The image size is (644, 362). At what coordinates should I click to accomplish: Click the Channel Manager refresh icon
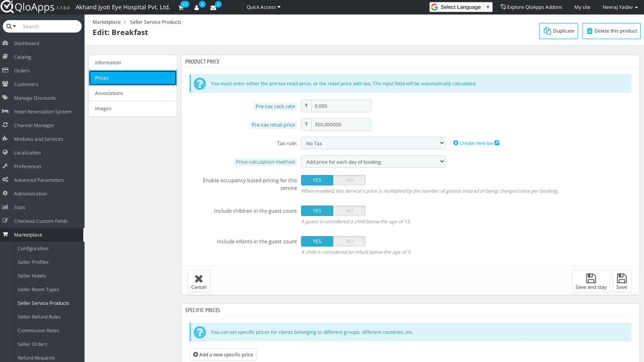click(x=6, y=125)
